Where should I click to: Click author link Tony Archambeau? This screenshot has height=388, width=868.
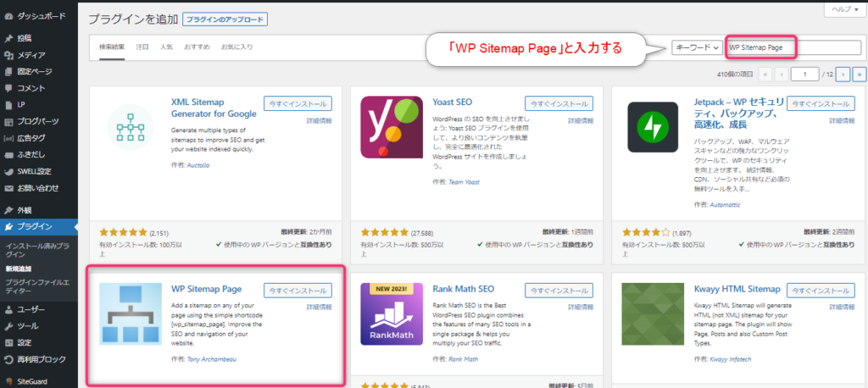(210, 359)
